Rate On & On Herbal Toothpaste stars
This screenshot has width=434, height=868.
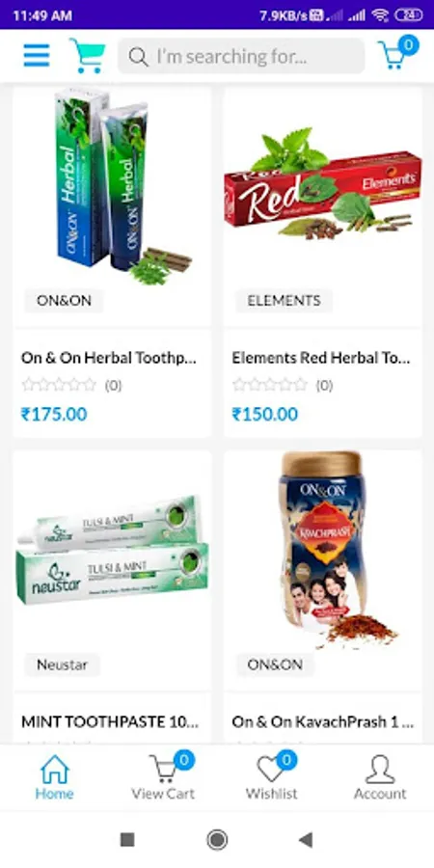pyautogui.click(x=59, y=385)
